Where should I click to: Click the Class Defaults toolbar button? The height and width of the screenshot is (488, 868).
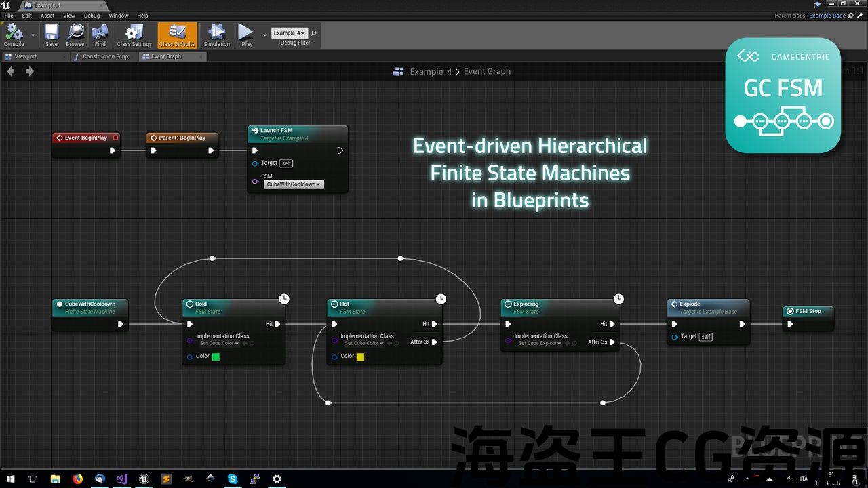(177, 33)
